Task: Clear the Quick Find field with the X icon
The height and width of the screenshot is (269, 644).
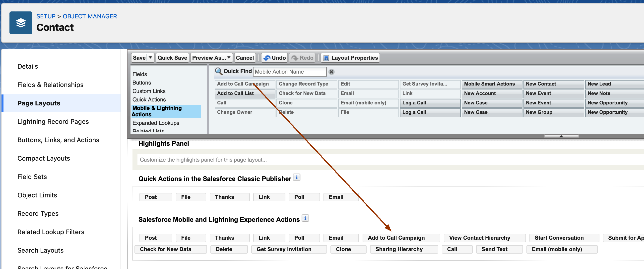Action: [331, 72]
